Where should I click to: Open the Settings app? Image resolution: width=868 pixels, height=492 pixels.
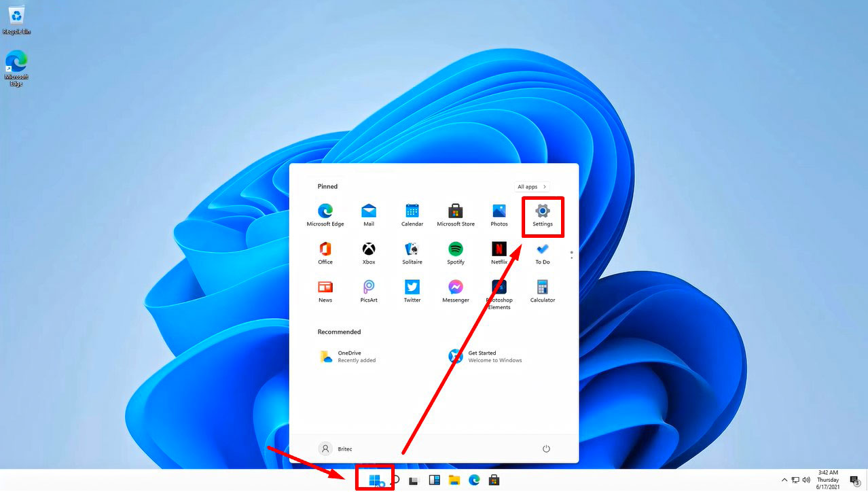543,215
